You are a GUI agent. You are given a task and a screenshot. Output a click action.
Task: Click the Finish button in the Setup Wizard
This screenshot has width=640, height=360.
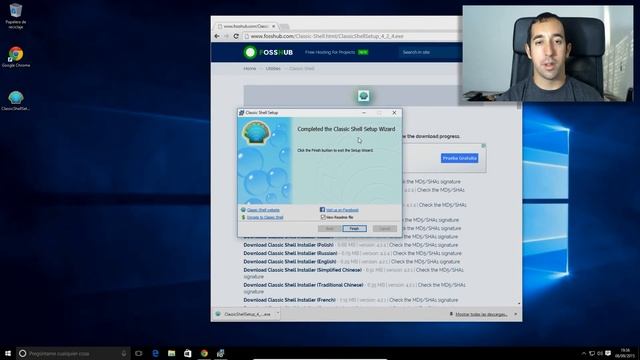[x=354, y=229]
